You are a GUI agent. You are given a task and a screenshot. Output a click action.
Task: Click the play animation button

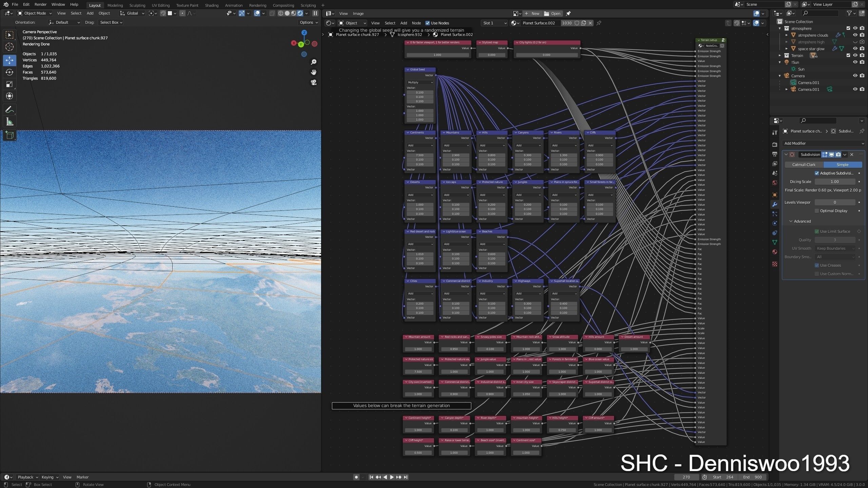392,477
